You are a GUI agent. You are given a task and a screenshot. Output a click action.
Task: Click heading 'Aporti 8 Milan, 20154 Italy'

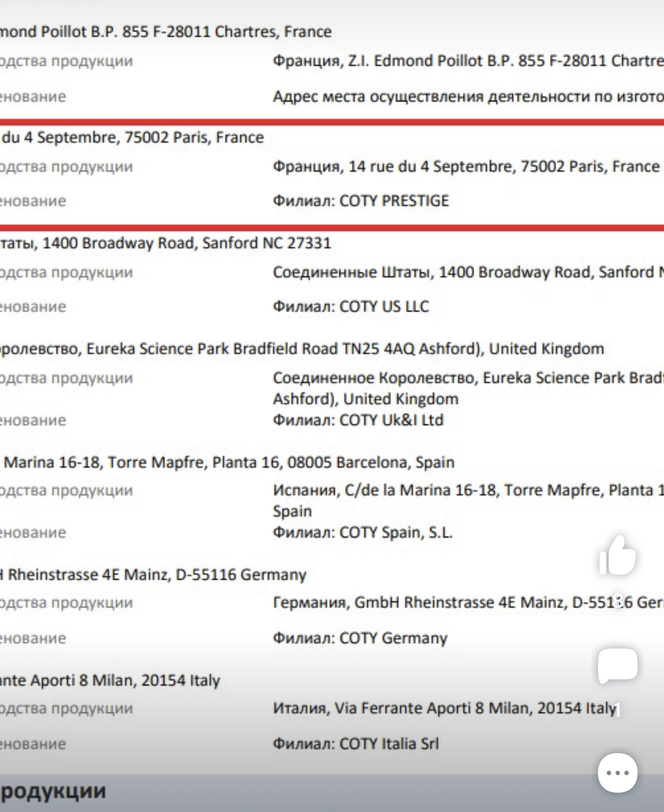click(x=125, y=680)
